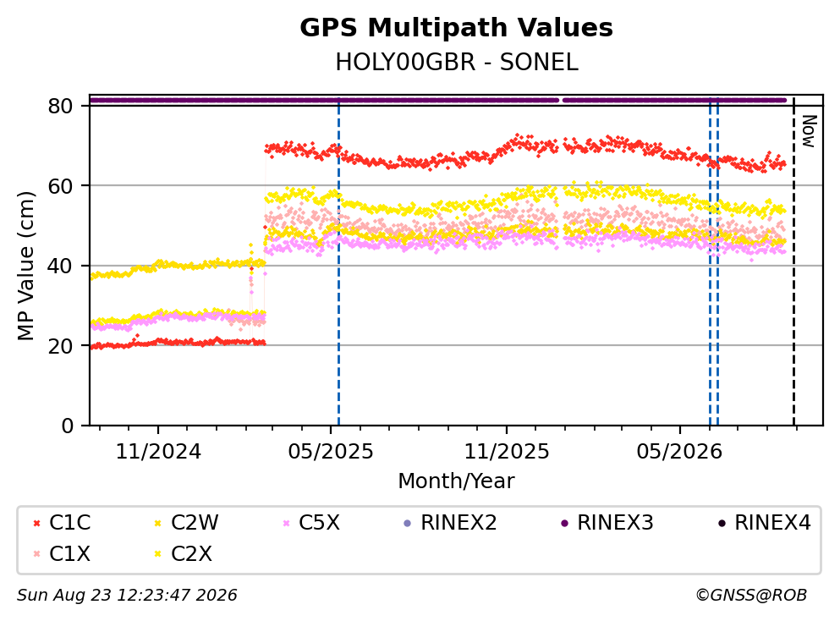Select the C1C legend label

(x=70, y=523)
